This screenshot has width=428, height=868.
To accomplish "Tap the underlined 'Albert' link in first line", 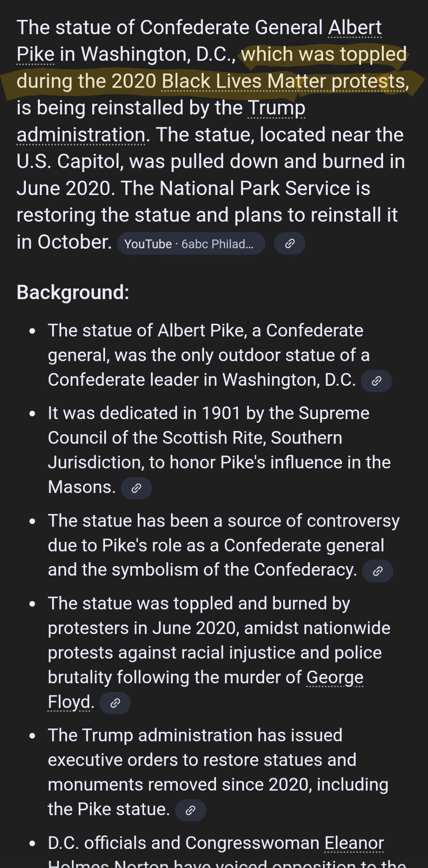I will pyautogui.click(x=355, y=28).
